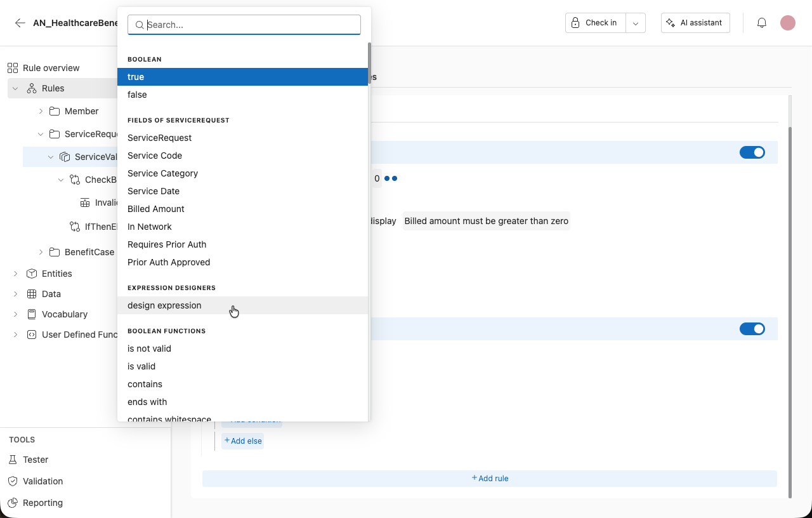Expand the Member folder
Viewport: 812px width, 518px height.
pos(41,111)
